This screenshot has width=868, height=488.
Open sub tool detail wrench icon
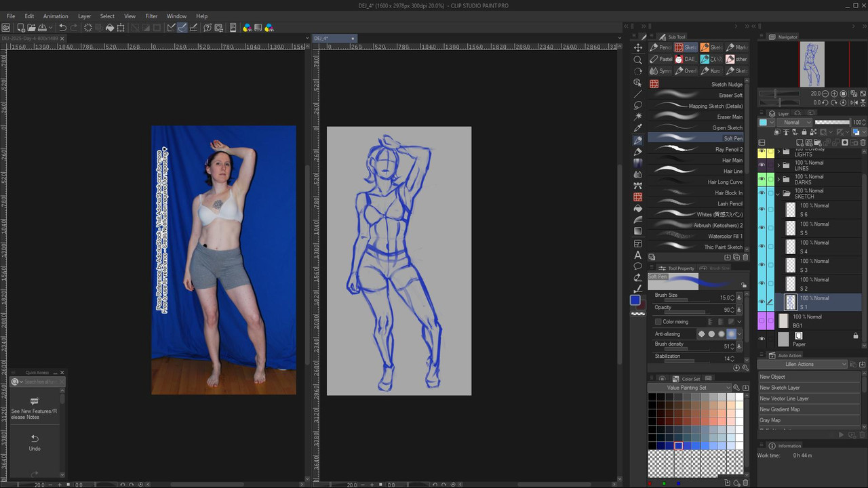click(x=745, y=368)
